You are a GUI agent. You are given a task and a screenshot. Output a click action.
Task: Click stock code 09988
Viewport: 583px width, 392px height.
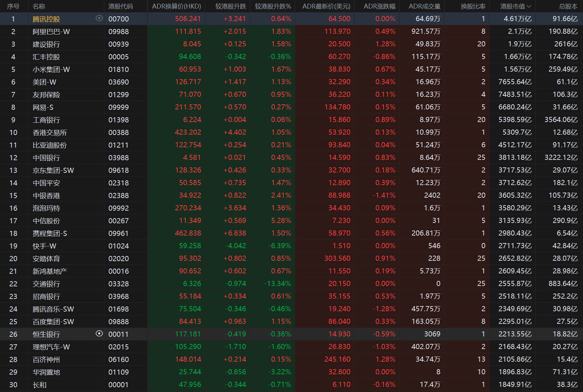point(119,32)
